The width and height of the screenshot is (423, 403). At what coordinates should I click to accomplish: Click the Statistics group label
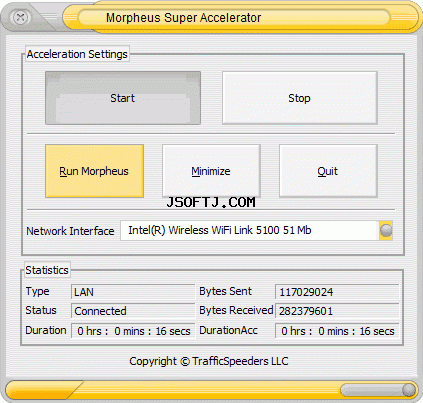[x=47, y=270]
